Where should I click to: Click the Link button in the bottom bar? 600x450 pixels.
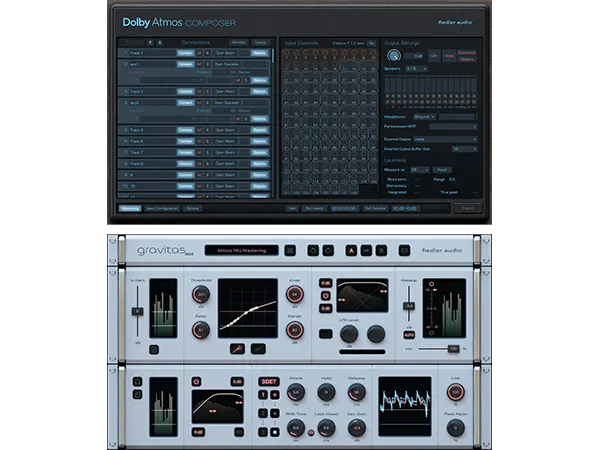(292, 209)
